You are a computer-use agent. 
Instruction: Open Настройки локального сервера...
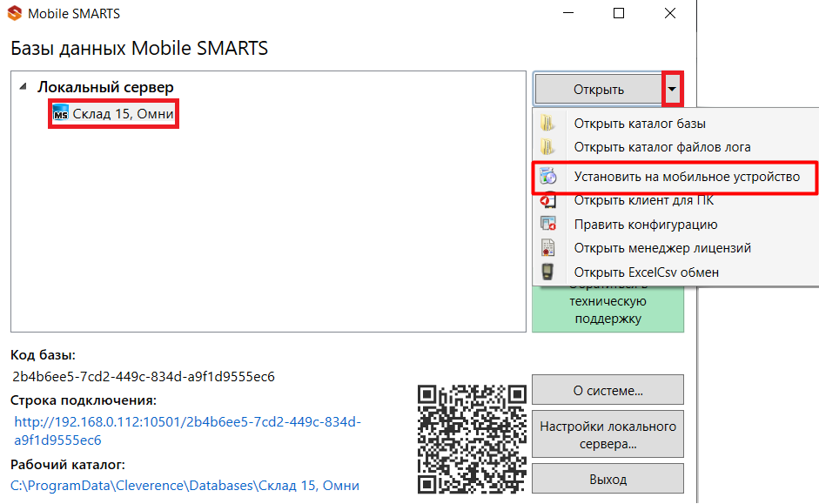(608, 434)
